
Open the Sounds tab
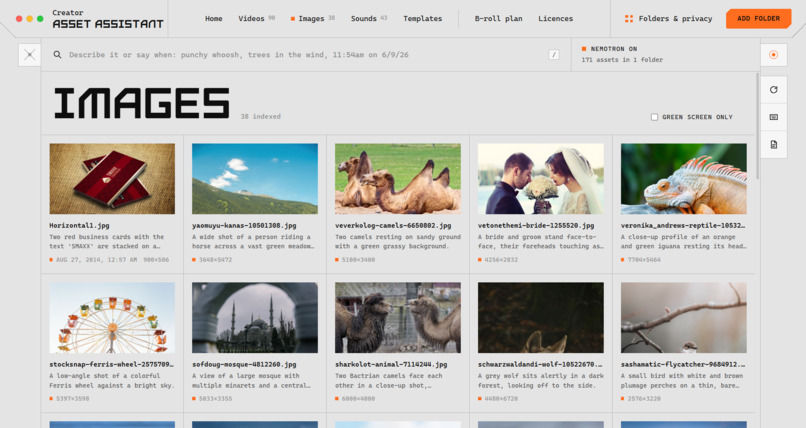[369, 18]
